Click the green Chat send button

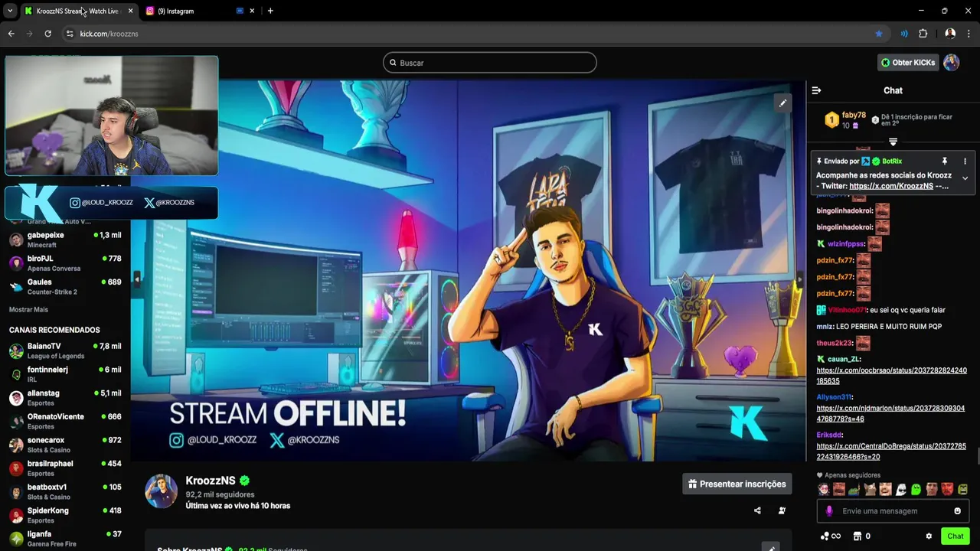coord(955,536)
